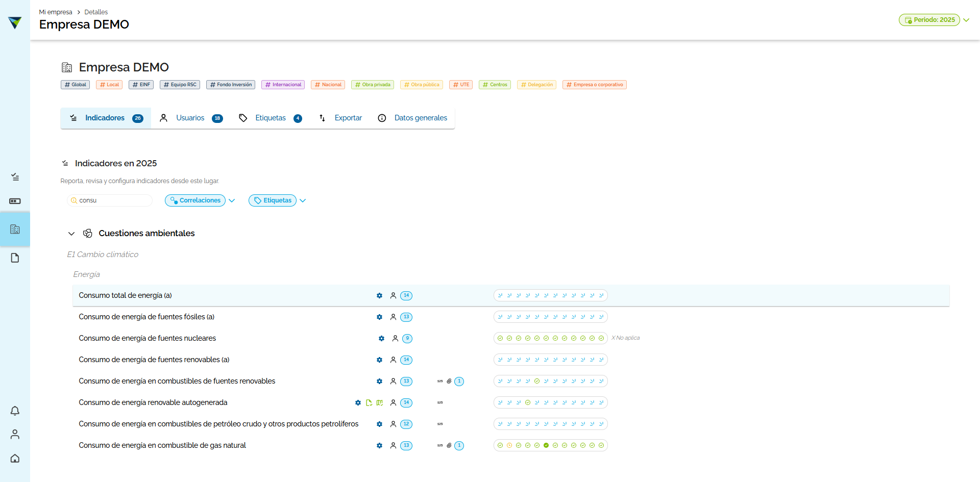Open the checklist icon in left sidebar
The image size is (980, 482).
tap(15, 177)
